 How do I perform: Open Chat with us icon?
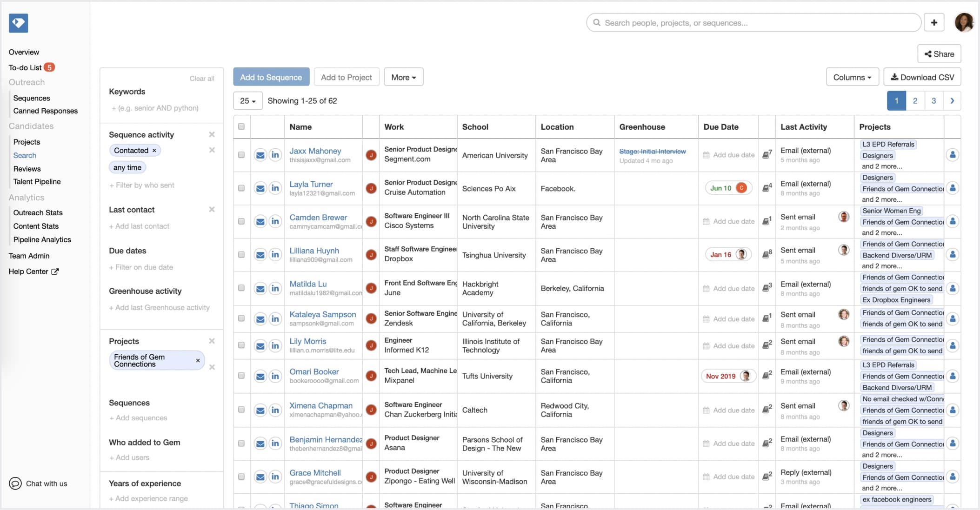[15, 484]
